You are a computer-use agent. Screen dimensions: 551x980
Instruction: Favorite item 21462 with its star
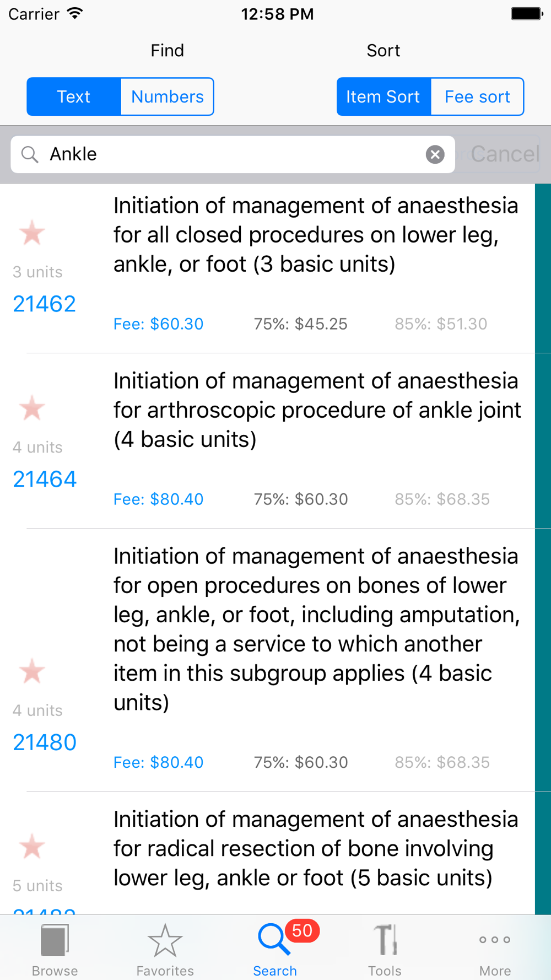tap(32, 233)
